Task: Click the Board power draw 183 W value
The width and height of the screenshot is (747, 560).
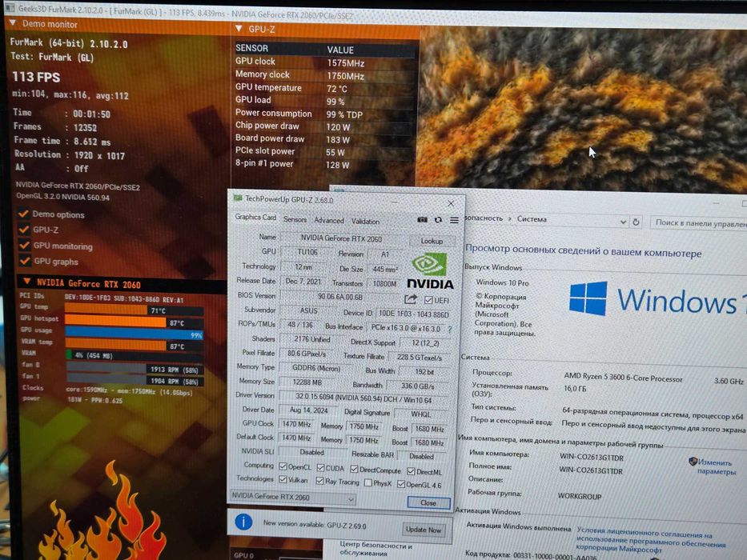Action: [338, 140]
